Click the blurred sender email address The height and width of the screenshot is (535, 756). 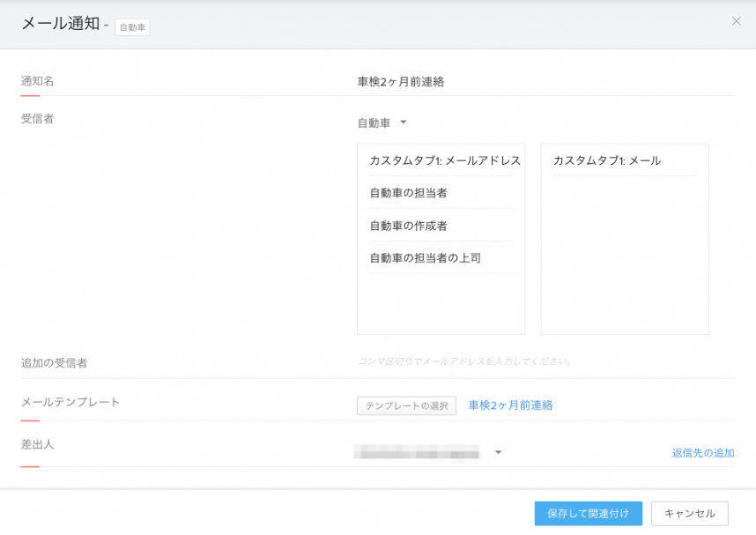point(418,453)
